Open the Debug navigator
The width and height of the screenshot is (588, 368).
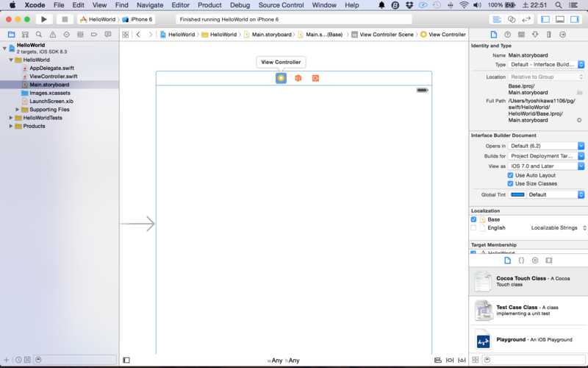tap(80, 35)
